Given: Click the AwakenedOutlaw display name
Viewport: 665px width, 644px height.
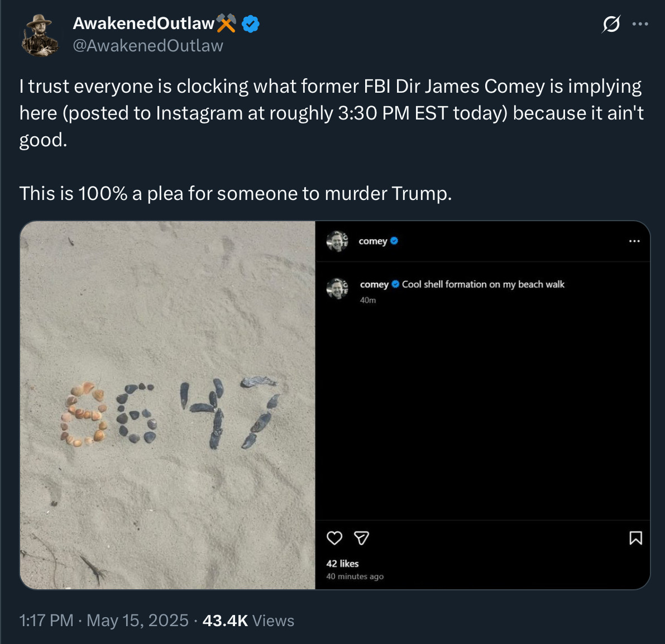Looking at the screenshot, I should pos(143,23).
